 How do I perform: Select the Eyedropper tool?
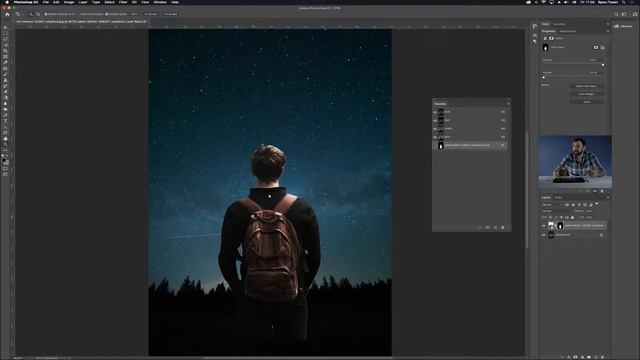coord(5,62)
